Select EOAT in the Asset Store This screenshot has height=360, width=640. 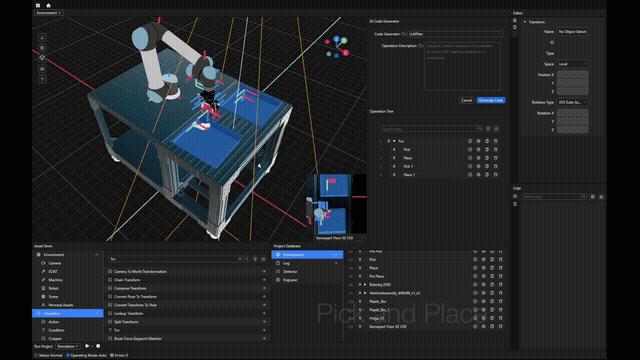click(x=53, y=271)
